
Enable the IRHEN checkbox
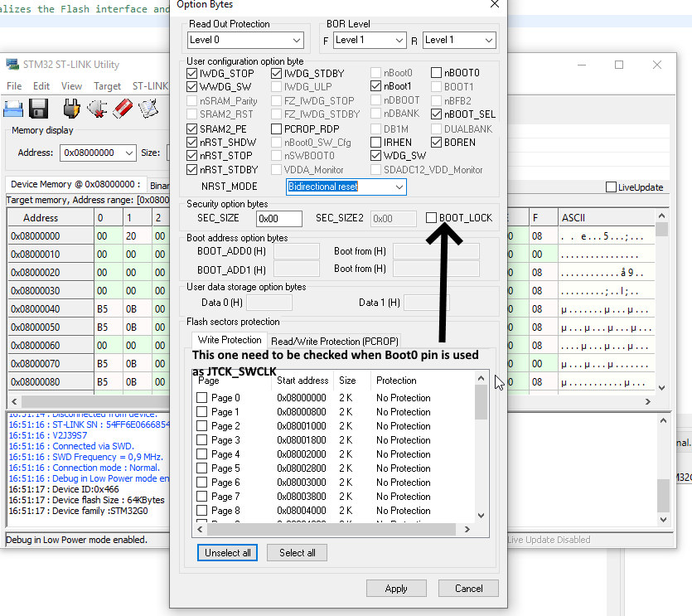click(x=375, y=143)
